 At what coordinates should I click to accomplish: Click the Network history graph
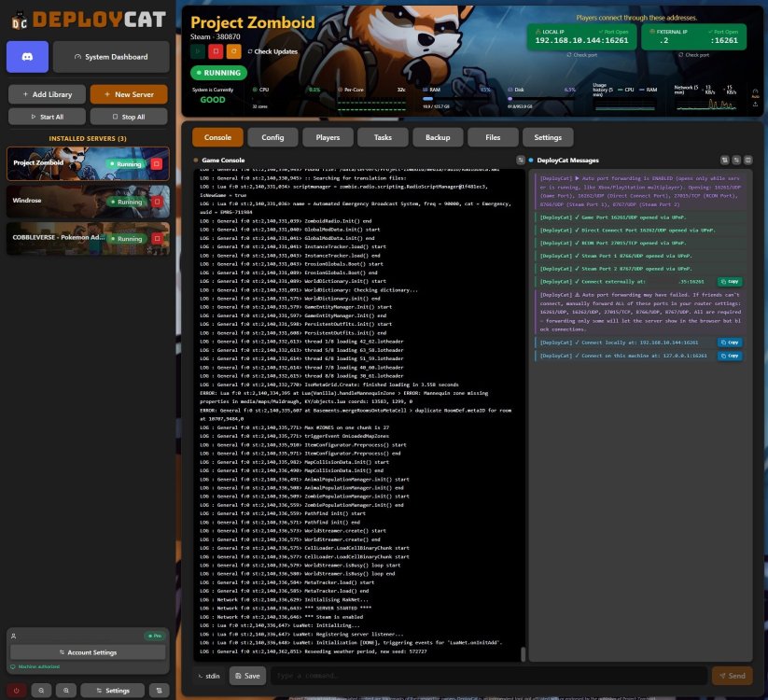click(x=705, y=105)
